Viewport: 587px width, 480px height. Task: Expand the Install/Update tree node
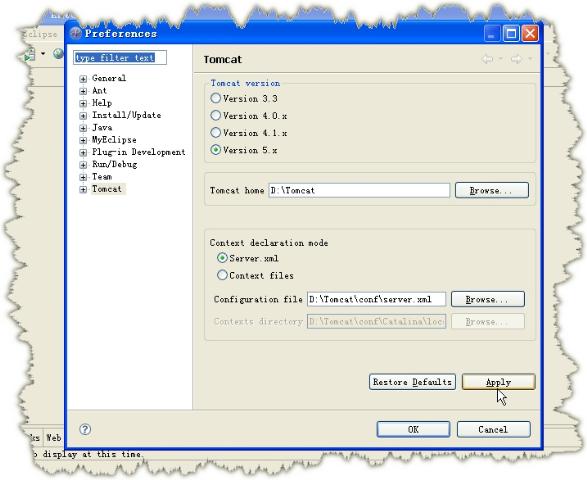(x=83, y=116)
